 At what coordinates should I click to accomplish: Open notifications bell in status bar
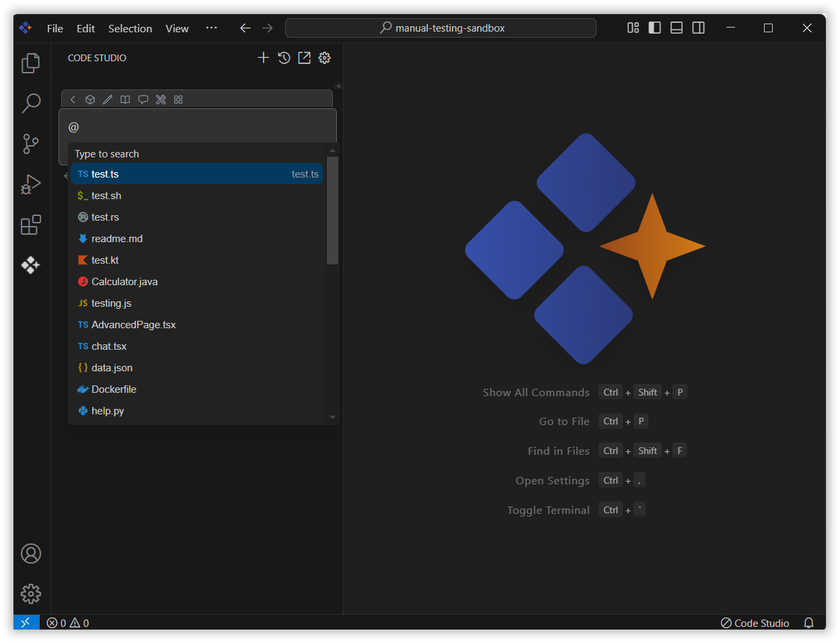[x=809, y=623]
